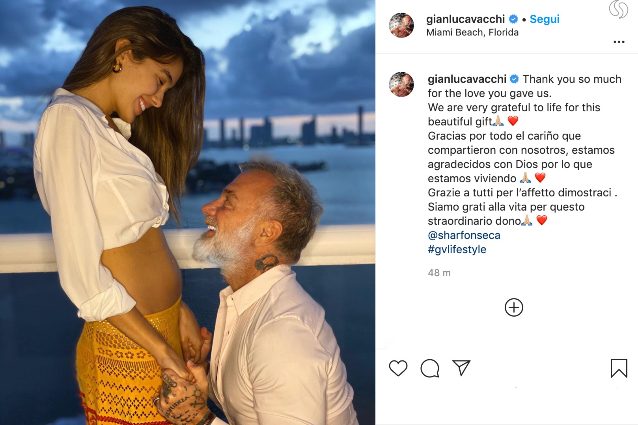This screenshot has height=425, width=638.
Task: Click the verified badge beside header username
Action: pyautogui.click(x=513, y=19)
